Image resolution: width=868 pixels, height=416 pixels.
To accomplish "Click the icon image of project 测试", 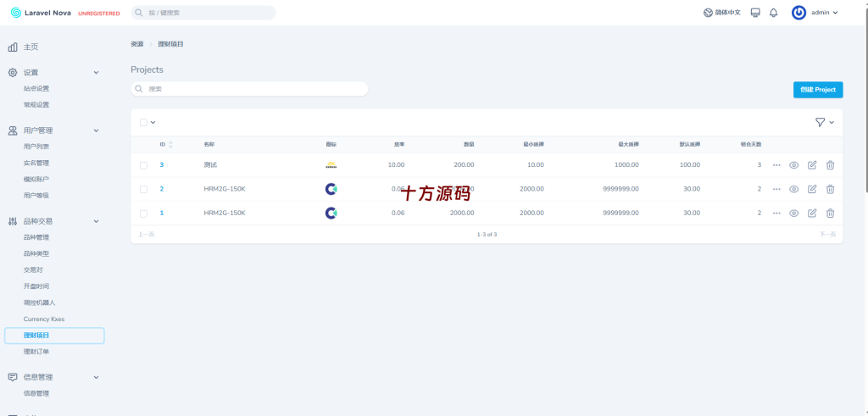I will pyautogui.click(x=331, y=165).
